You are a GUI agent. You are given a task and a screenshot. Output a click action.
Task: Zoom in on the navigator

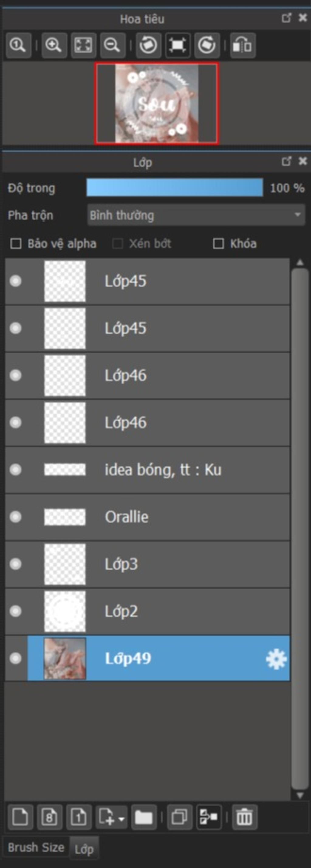[54, 45]
